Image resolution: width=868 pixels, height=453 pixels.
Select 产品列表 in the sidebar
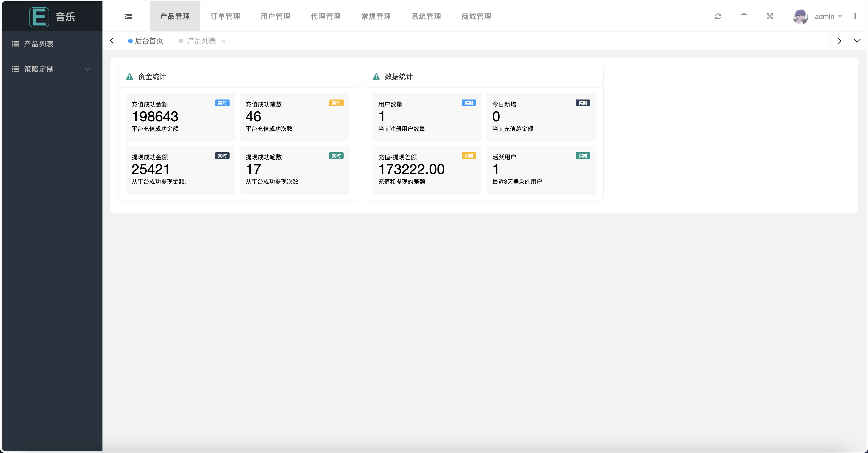pyautogui.click(x=39, y=43)
